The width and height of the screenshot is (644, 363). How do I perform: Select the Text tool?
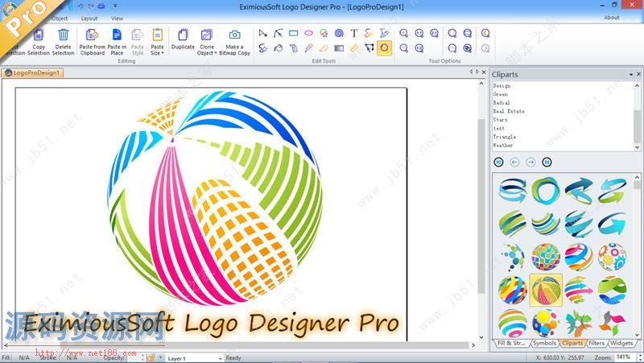coord(354,33)
